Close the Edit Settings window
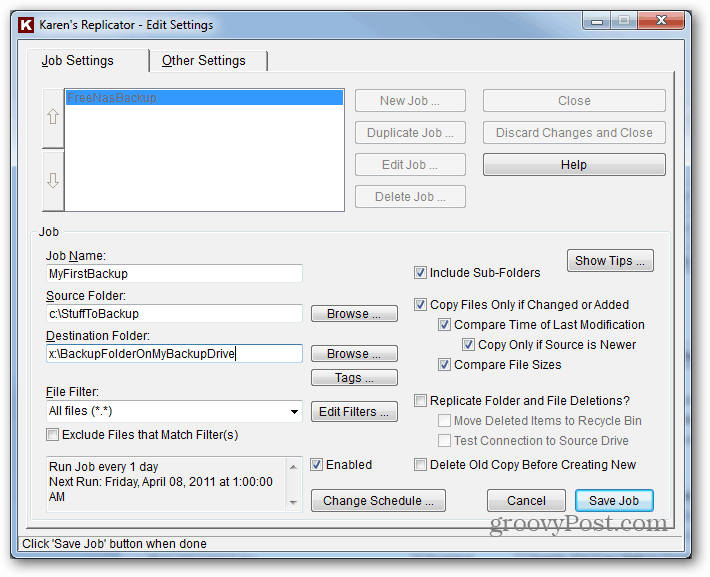The height and width of the screenshot is (577, 710). tap(661, 20)
